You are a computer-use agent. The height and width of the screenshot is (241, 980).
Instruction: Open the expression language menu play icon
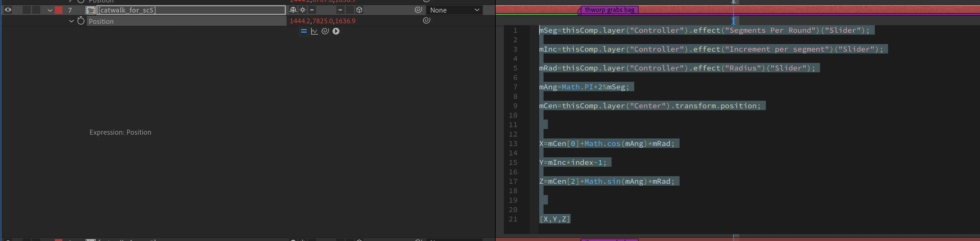[x=336, y=31]
